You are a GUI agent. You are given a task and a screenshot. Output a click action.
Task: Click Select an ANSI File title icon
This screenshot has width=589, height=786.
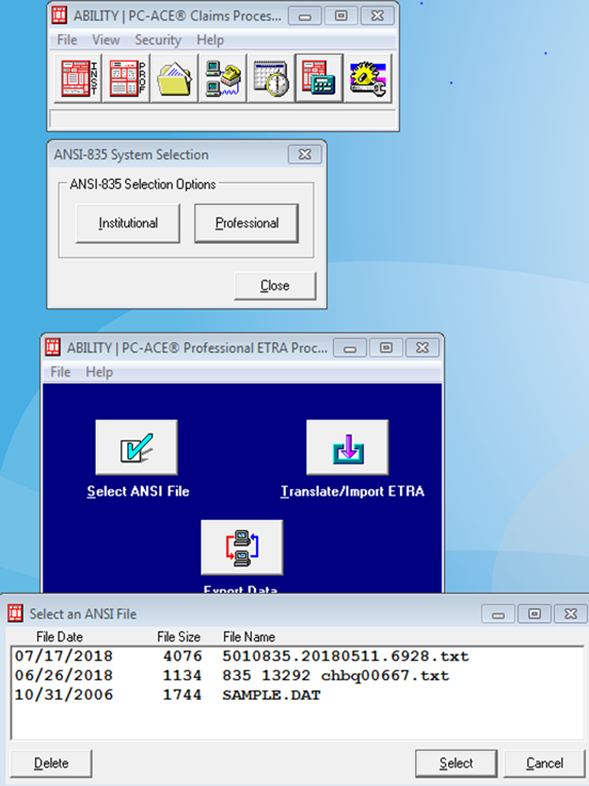pyautogui.click(x=16, y=613)
